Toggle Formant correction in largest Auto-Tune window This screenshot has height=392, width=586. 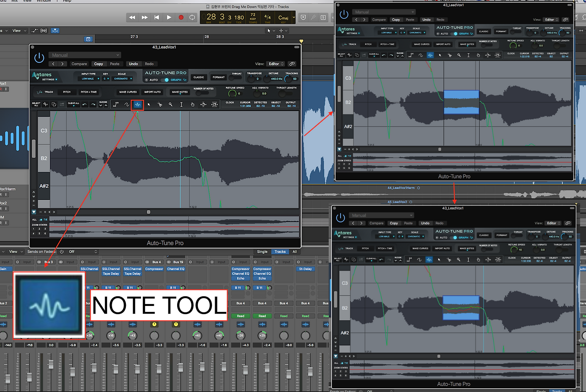coord(219,77)
